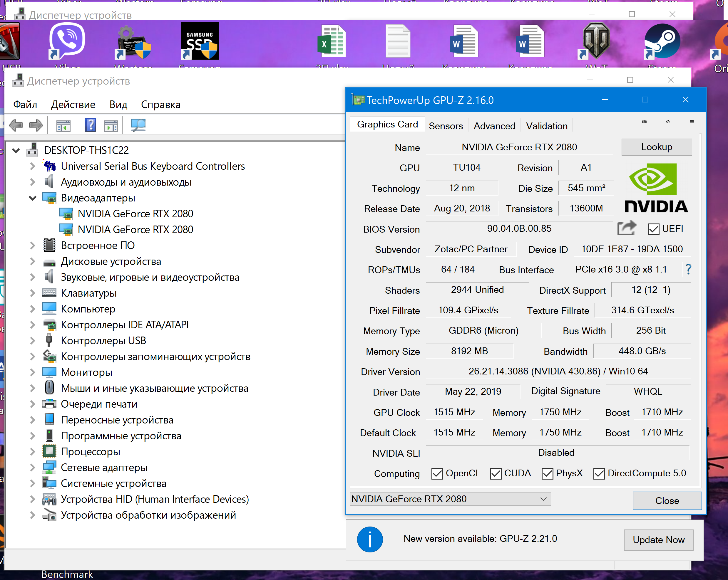Screen dimensions: 728x580
Task: Expand the Процессоры tree node
Action: click(33, 452)
